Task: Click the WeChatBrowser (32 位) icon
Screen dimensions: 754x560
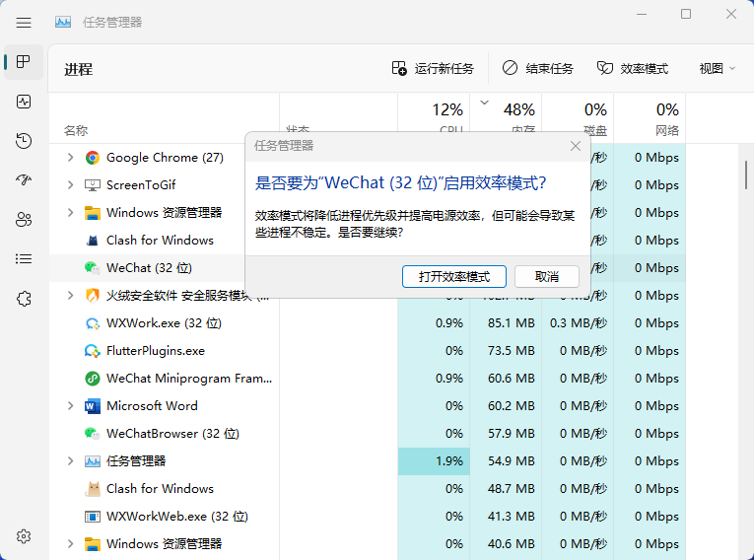Action: click(x=93, y=434)
